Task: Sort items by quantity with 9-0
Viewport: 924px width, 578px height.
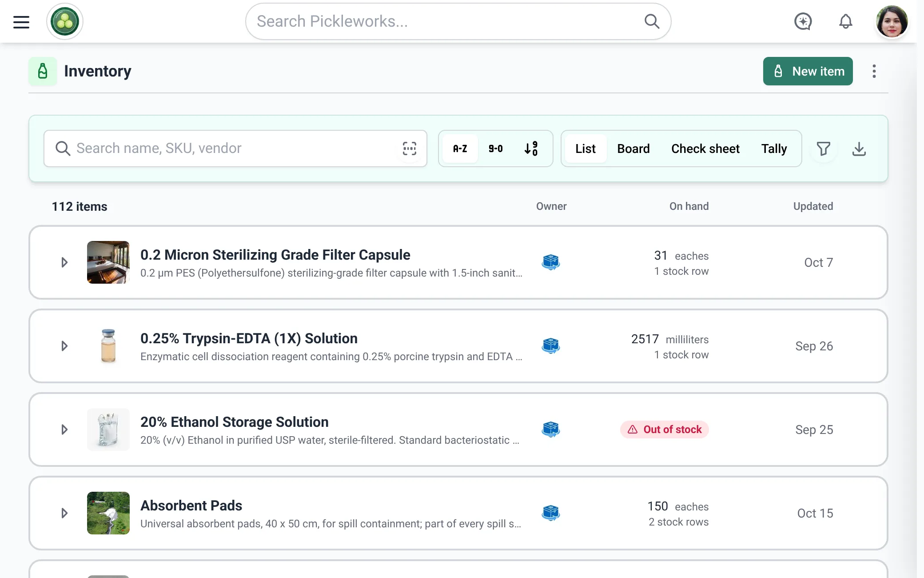Action: 495,149
